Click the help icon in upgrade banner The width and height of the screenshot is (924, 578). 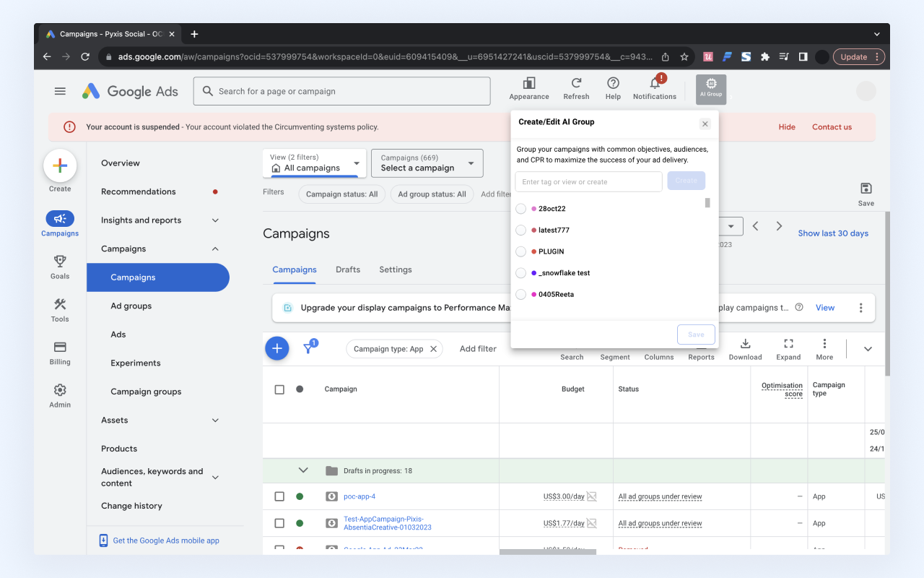coord(799,307)
